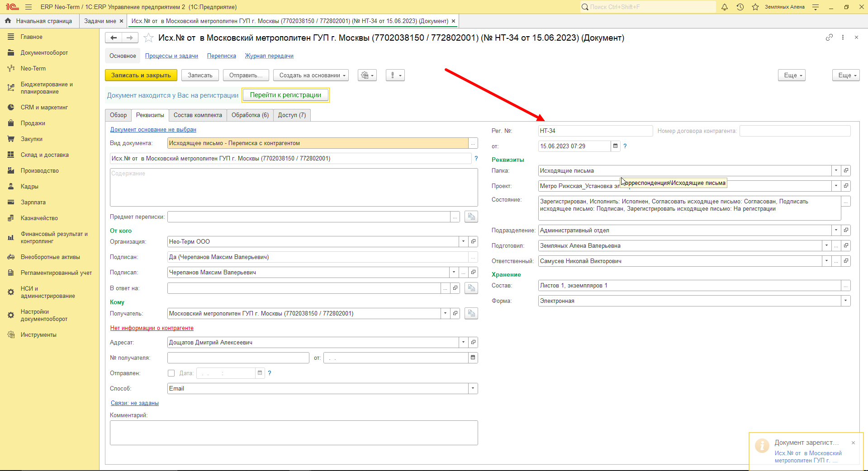
Task: Open Папка field details icon
Action: click(846, 170)
